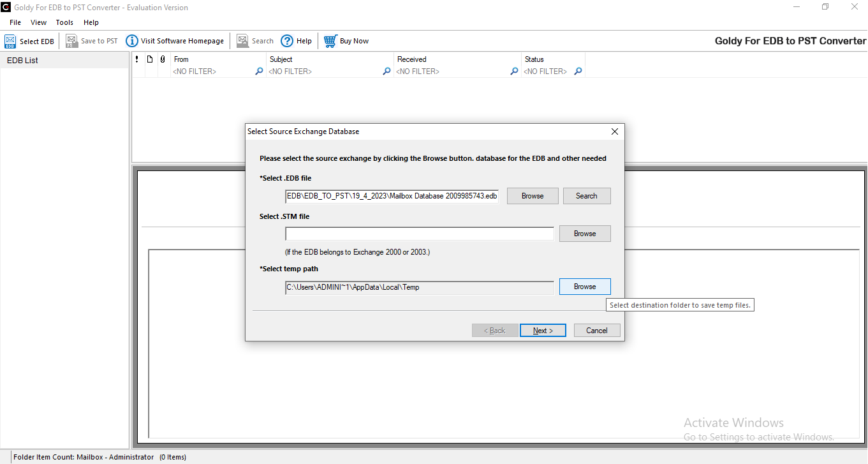Click the Visit Software Homepage label

pos(182,41)
